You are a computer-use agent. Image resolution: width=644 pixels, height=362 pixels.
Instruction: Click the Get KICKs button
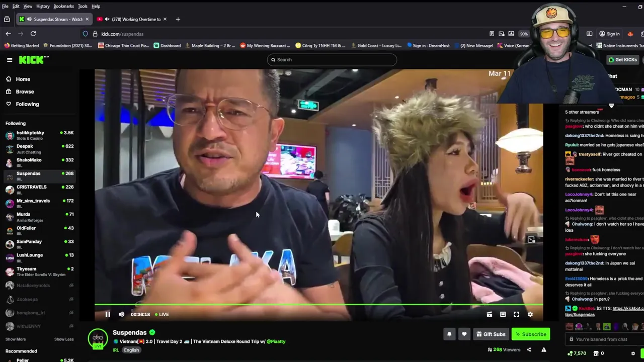(623, 60)
